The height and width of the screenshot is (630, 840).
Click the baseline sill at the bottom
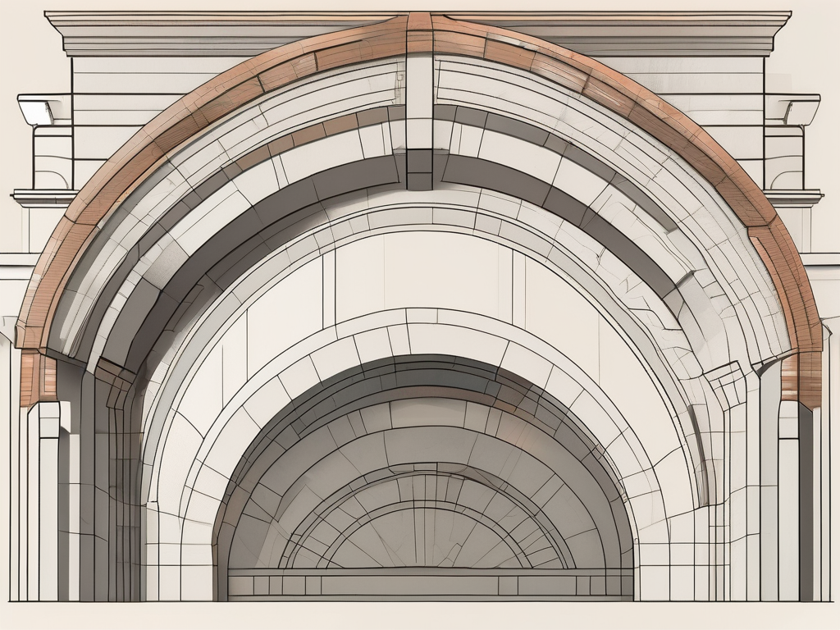[420, 611]
